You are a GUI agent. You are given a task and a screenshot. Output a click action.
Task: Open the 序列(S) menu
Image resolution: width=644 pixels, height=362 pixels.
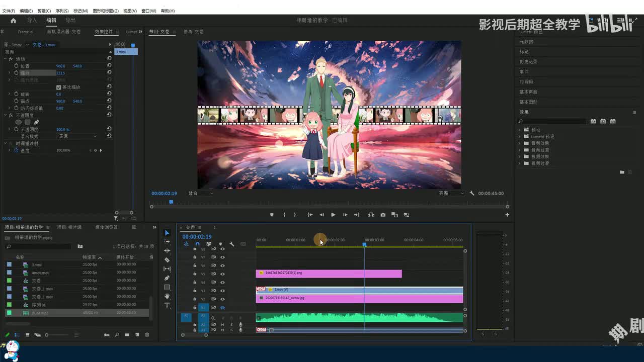62,11
